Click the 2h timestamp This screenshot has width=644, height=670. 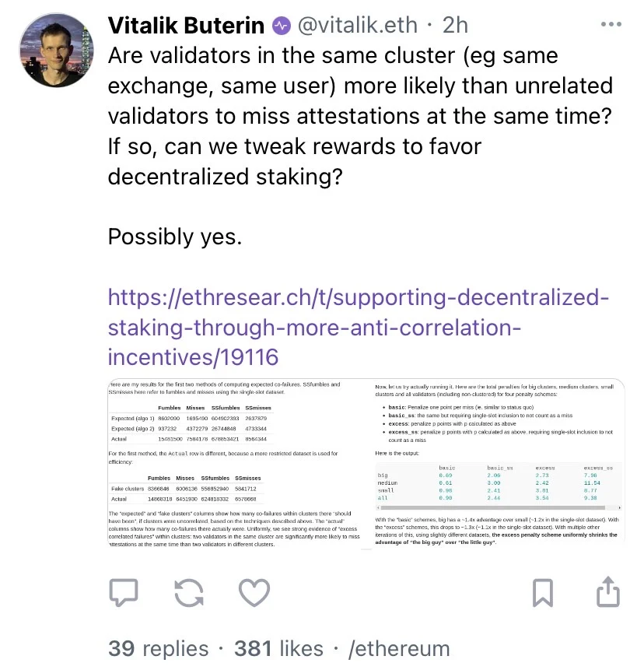point(455,24)
